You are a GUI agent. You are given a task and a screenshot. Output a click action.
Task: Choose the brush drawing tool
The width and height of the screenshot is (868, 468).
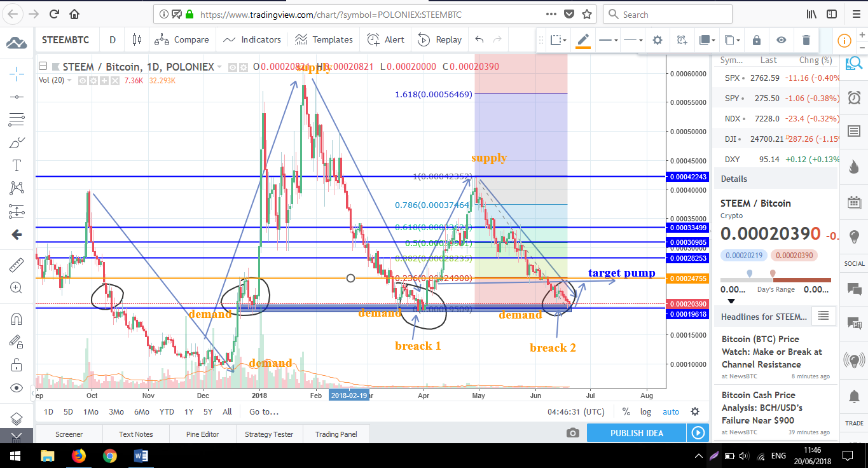click(17, 142)
